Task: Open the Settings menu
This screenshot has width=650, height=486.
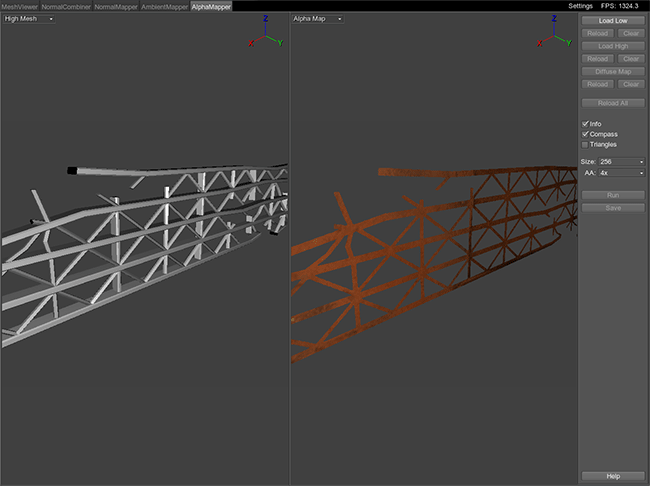Action: 580,6
